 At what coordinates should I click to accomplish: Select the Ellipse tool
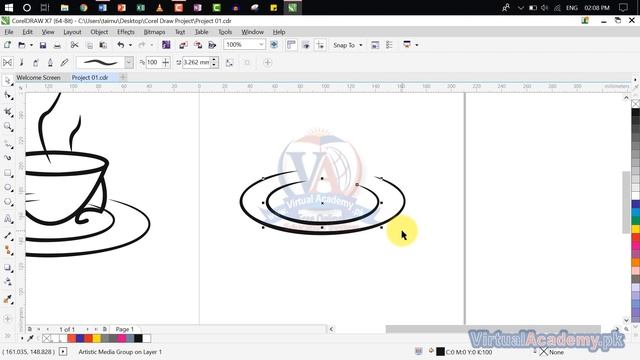click(x=7, y=187)
